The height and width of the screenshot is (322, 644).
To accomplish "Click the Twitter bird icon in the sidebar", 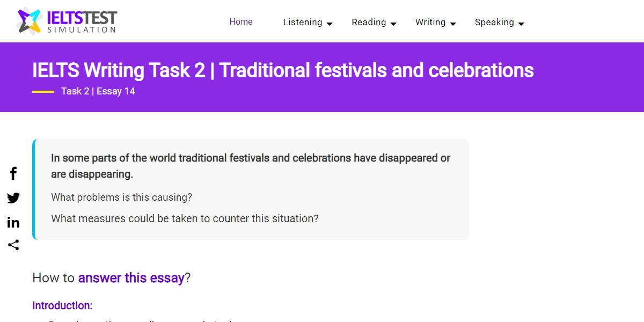I will click(13, 198).
